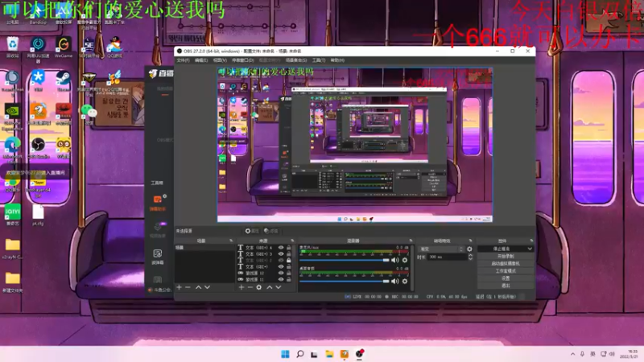Viewport: 644px width, 362px height.
Task: Toggle visibility of 窗口采集 12 source
Action: pos(281,273)
